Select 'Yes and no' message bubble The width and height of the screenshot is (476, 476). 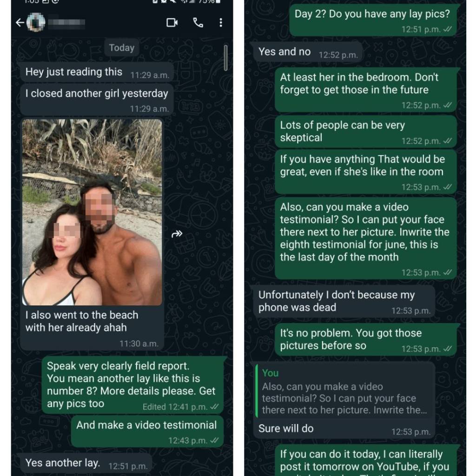coord(308,52)
